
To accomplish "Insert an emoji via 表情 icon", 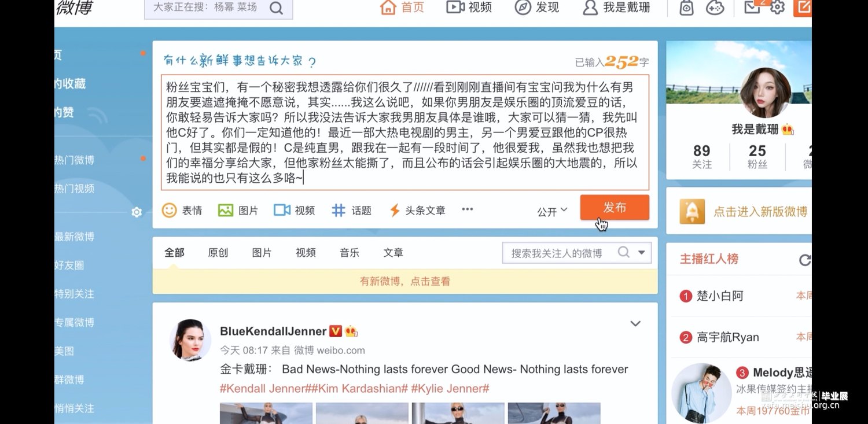I will (170, 210).
